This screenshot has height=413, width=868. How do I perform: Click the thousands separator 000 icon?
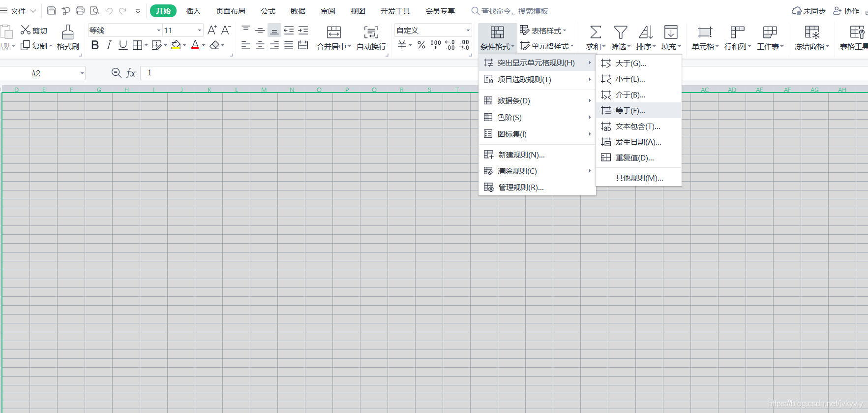pyautogui.click(x=436, y=45)
